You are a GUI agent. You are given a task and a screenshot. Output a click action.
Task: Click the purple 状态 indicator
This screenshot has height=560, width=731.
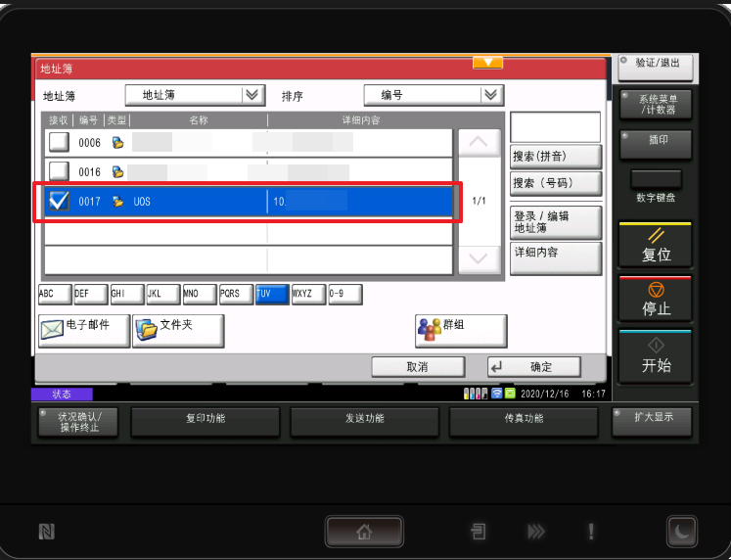62,394
